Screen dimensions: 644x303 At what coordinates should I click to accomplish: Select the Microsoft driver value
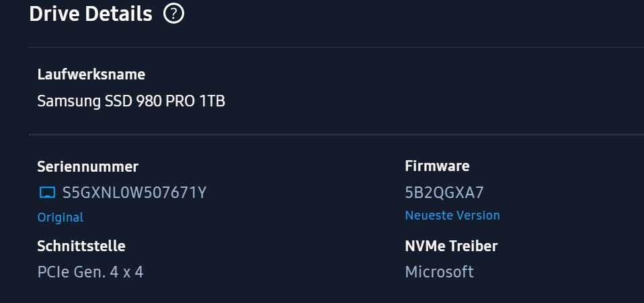tap(439, 272)
